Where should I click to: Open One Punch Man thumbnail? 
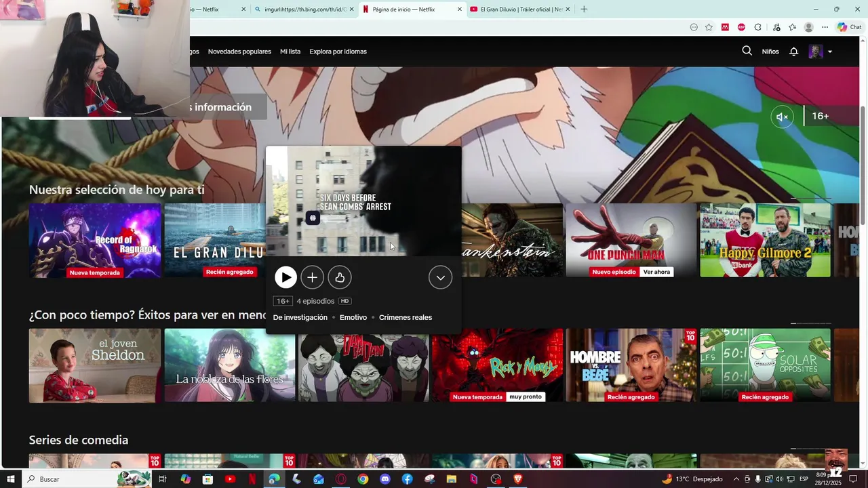[631, 241]
